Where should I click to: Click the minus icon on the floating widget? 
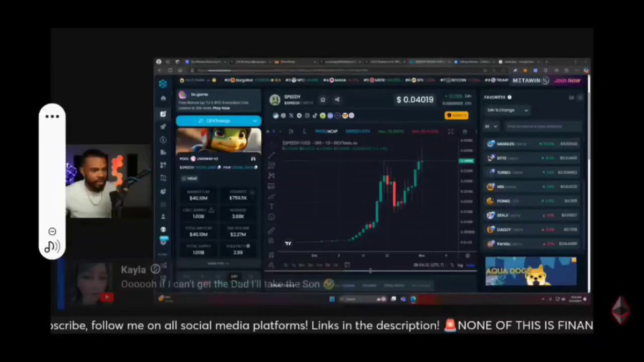coord(52,231)
